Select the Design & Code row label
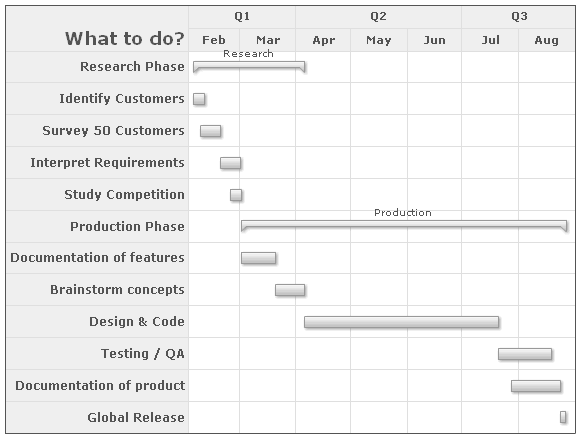Viewport: 581px width, 438px height. (x=137, y=321)
